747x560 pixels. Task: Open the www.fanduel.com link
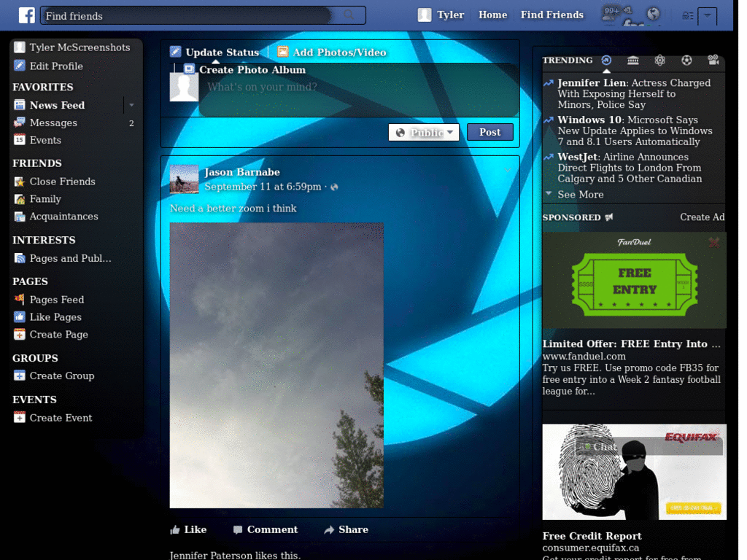pyautogui.click(x=584, y=356)
